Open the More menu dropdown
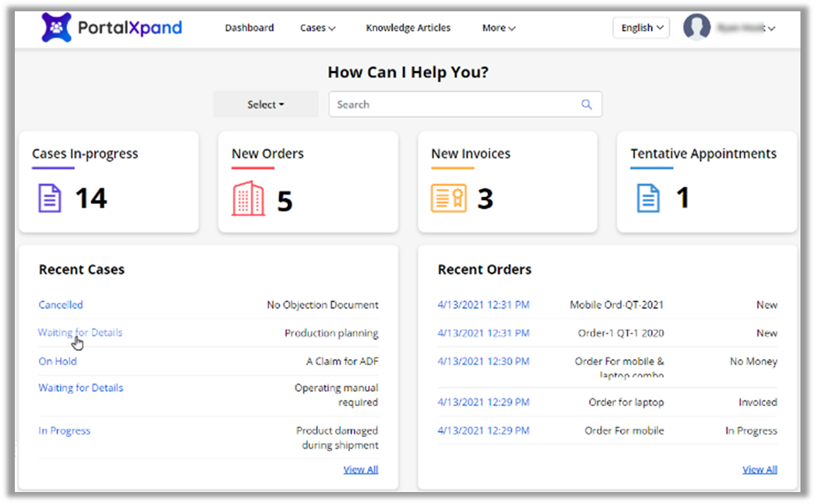 pyautogui.click(x=498, y=28)
